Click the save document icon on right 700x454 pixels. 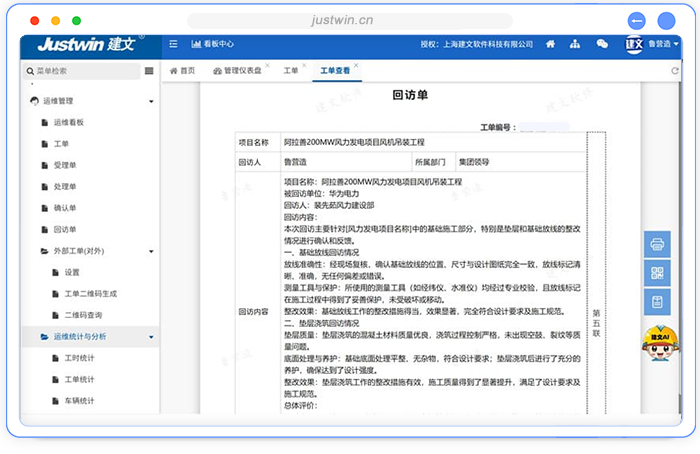tap(658, 301)
